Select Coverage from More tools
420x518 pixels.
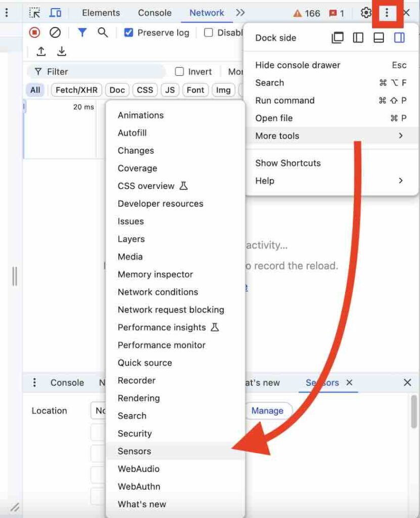click(x=175, y=168)
